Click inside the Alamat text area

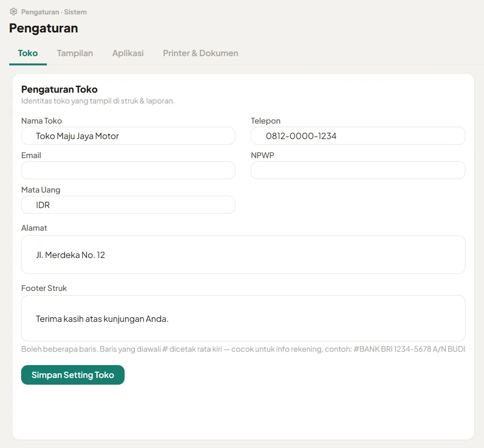[x=243, y=255]
